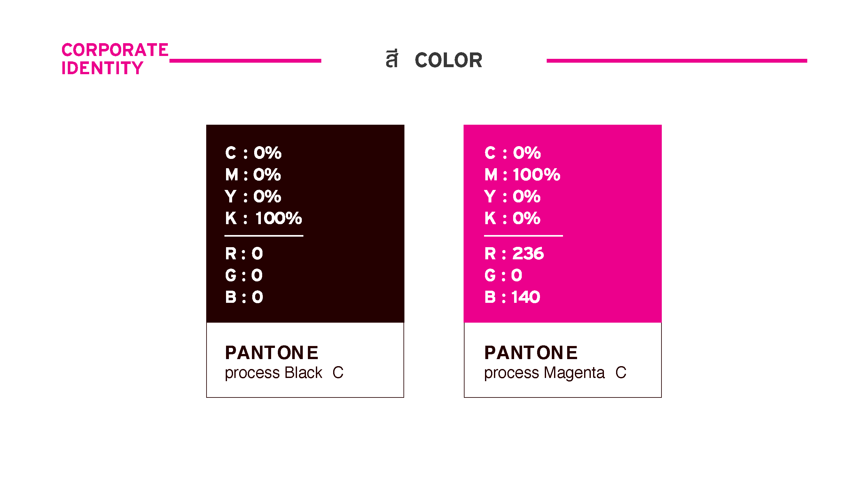The height and width of the screenshot is (495, 868).
Task: Click PANTONE label under magenta swatch
Action: 531,353
